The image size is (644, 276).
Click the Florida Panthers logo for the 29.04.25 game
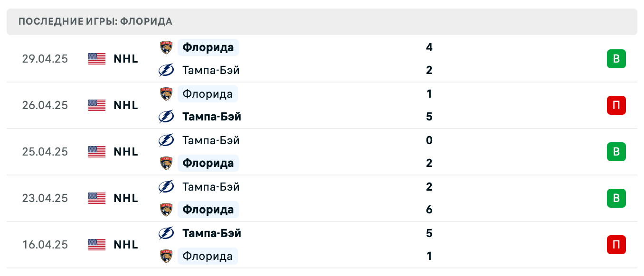pyautogui.click(x=166, y=47)
